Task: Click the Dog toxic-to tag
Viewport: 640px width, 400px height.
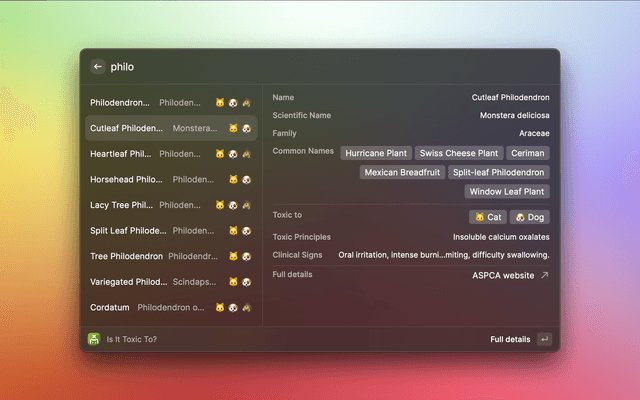Action: pyautogui.click(x=529, y=217)
